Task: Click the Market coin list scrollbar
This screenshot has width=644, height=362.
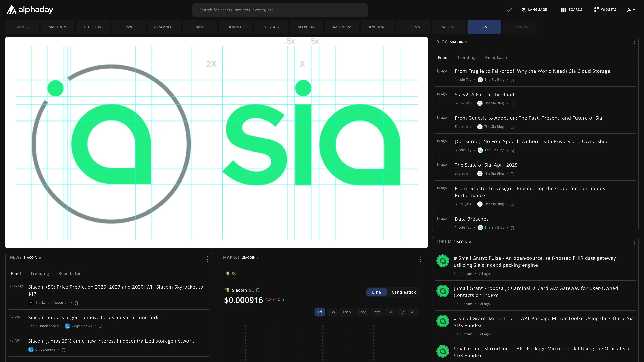Action: tap(418, 273)
